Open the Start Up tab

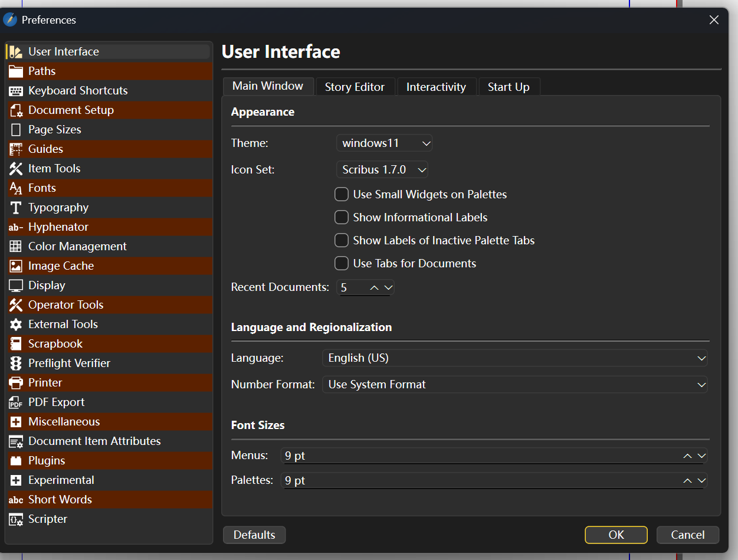(508, 87)
